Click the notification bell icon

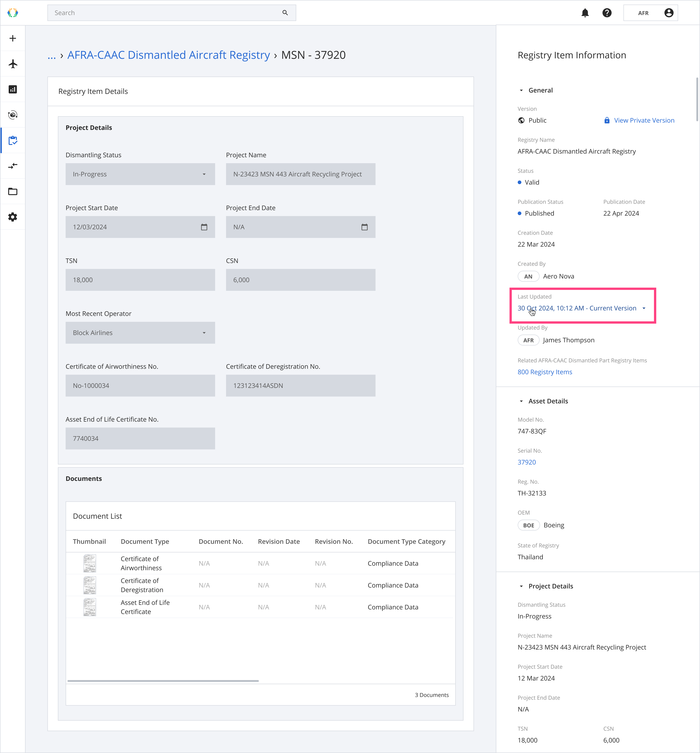click(x=585, y=13)
